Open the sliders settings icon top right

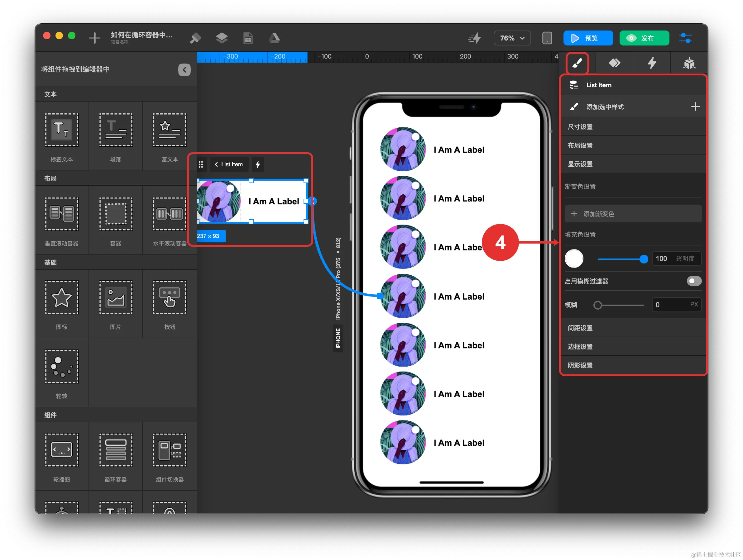(x=685, y=38)
